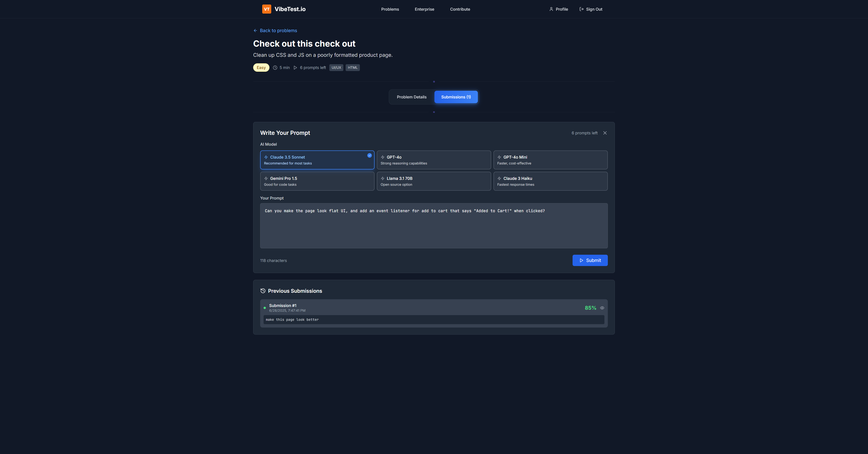Screen dimensions: 868x454
Task: Choose the Gemini Pro 1.5 model
Action: tap(317, 181)
